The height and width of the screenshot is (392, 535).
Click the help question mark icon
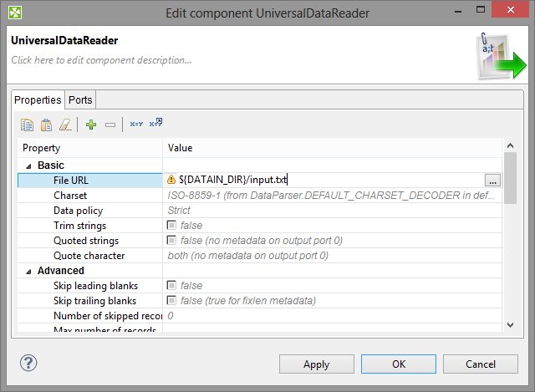click(27, 364)
